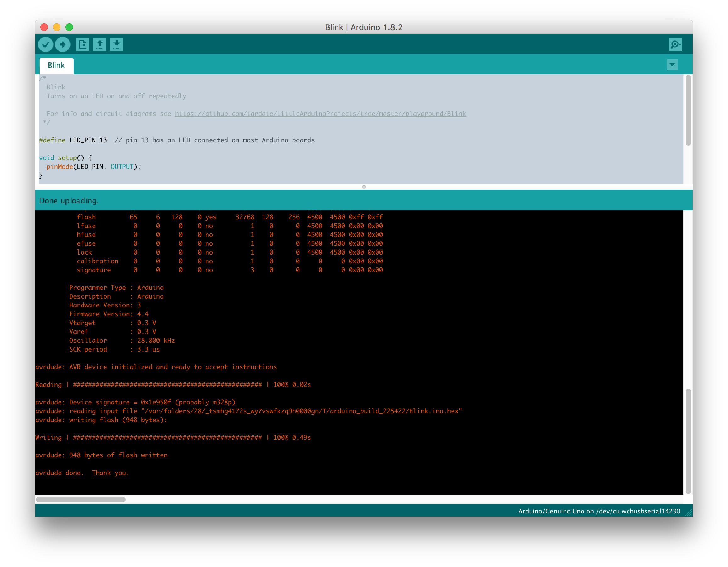
Task: Click 'avrdude done. Thank you.' line
Action: click(82, 473)
